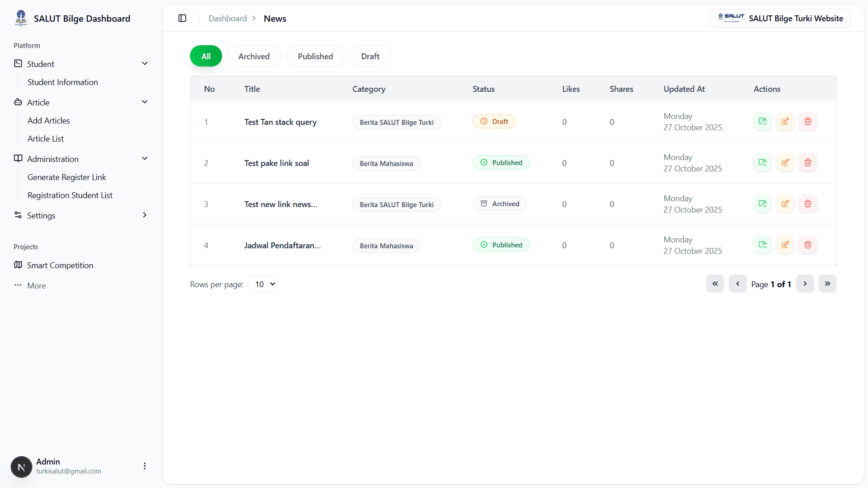Image resolution: width=868 pixels, height=488 pixels.
Task: Go to the last page double-arrow button
Action: tap(827, 284)
